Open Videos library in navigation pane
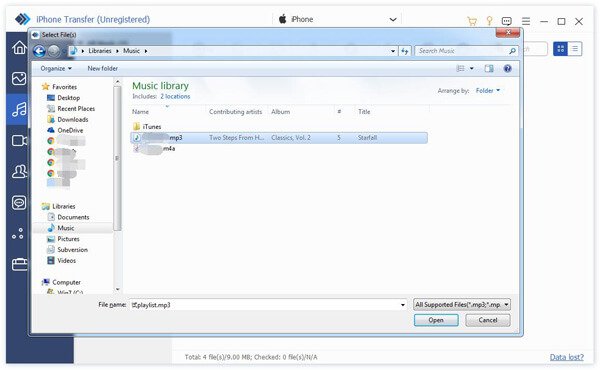Viewport: 600px width, 370px height. click(x=62, y=261)
